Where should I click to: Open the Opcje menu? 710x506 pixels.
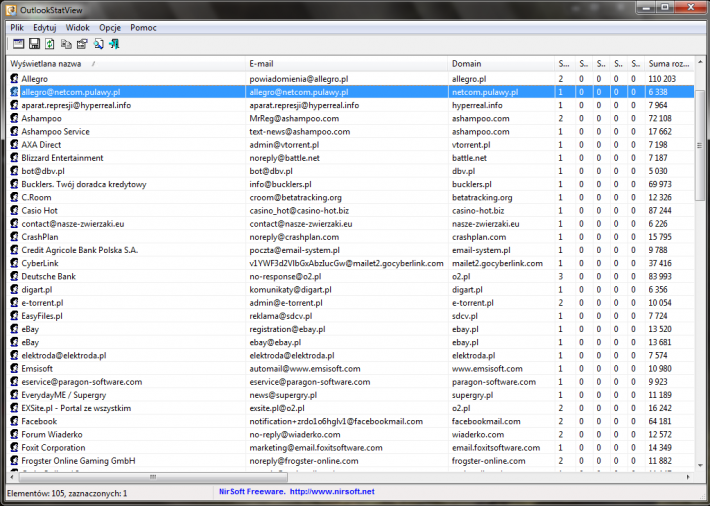click(110, 28)
